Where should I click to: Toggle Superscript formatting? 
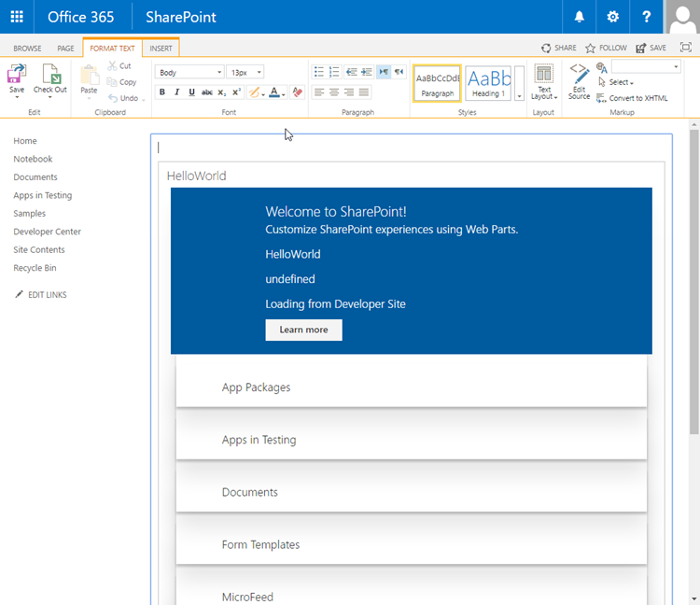tap(237, 92)
